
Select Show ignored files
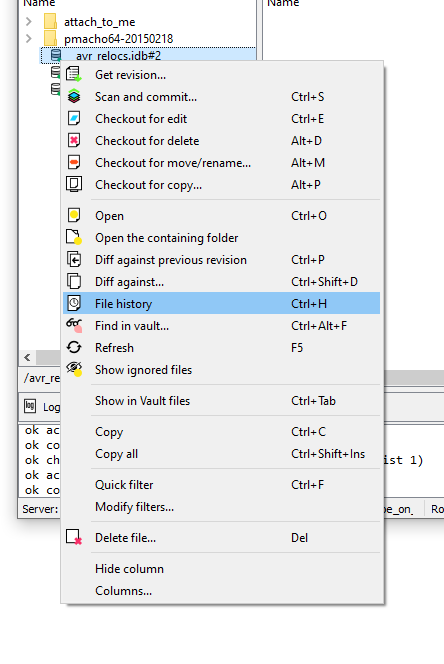[221, 370]
